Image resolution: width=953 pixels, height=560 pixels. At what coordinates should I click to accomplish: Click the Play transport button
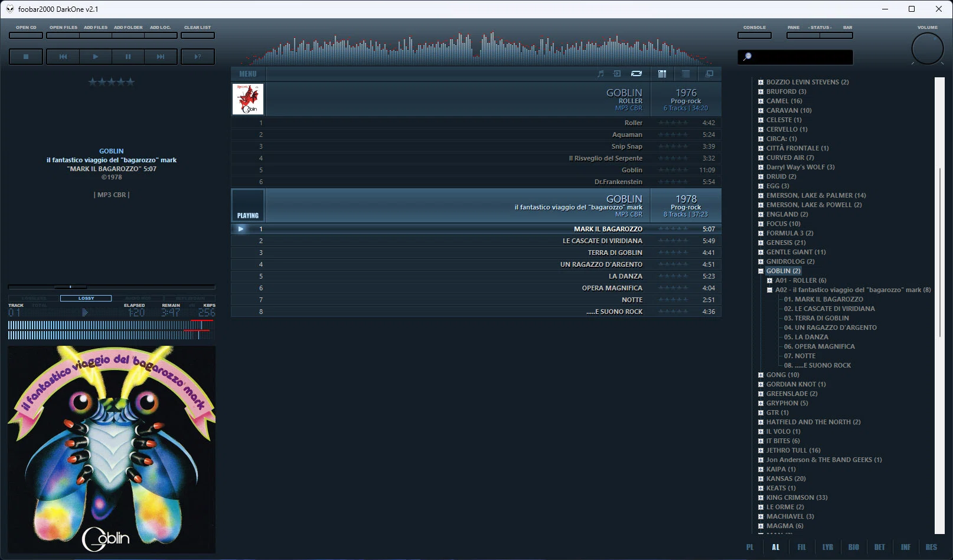tap(96, 57)
